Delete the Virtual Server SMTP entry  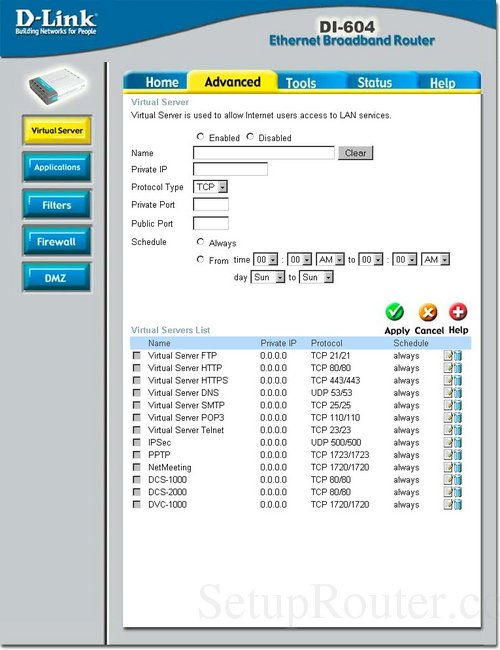[457, 405]
